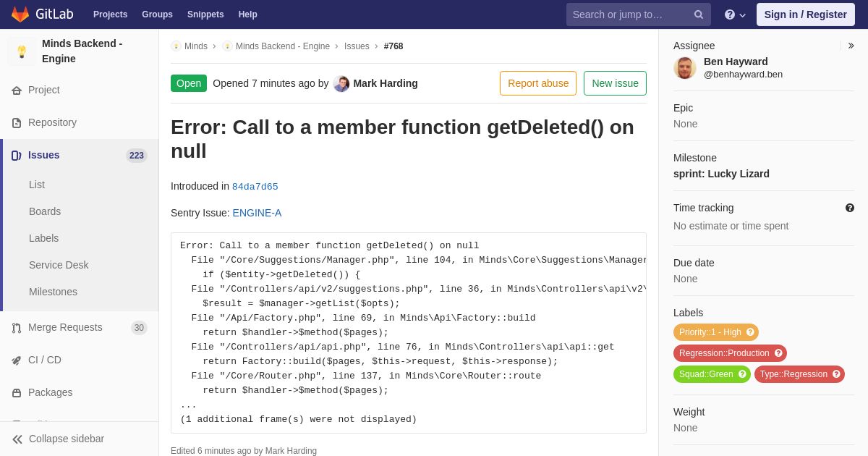The width and height of the screenshot is (868, 456).
Task: Click the Report abuse button
Action: (538, 83)
